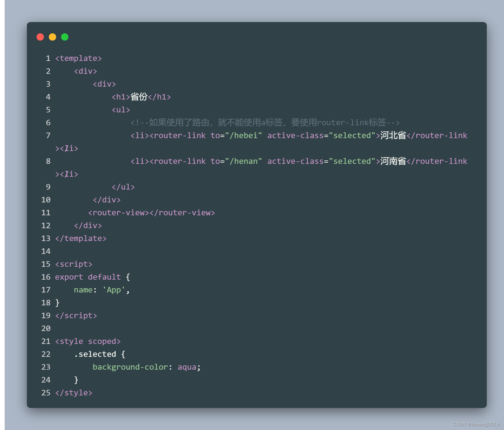Click the background-color: aqua declaration
This screenshot has width=504, height=430.
pyautogui.click(x=147, y=367)
